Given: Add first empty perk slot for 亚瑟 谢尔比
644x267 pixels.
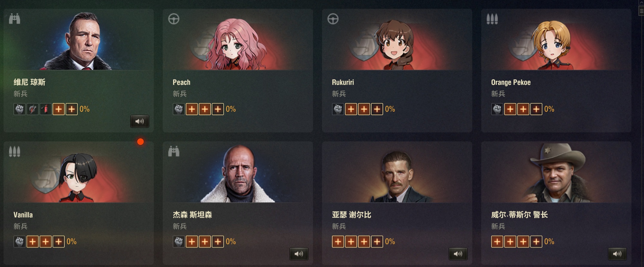Looking at the screenshot, I should [x=338, y=242].
